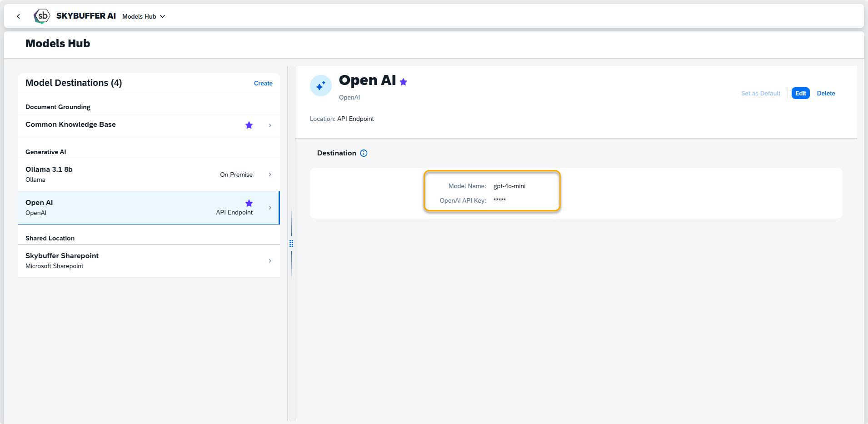Click the Generative AI group header
The width and height of the screenshot is (868, 424).
(x=45, y=152)
